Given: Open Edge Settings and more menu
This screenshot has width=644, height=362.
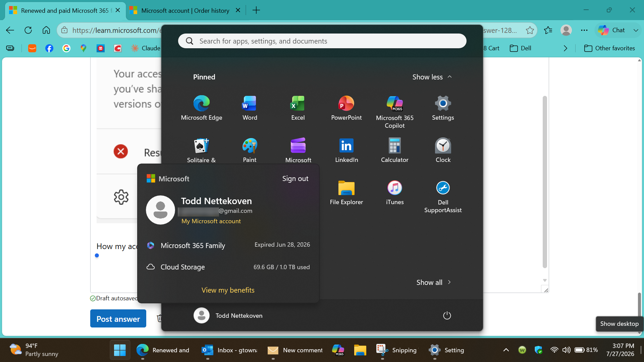Looking at the screenshot, I should 584,30.
